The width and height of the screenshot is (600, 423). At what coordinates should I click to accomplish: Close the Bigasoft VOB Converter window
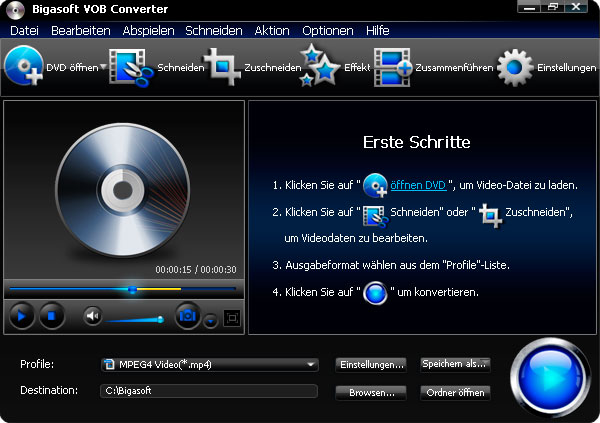(x=576, y=7)
